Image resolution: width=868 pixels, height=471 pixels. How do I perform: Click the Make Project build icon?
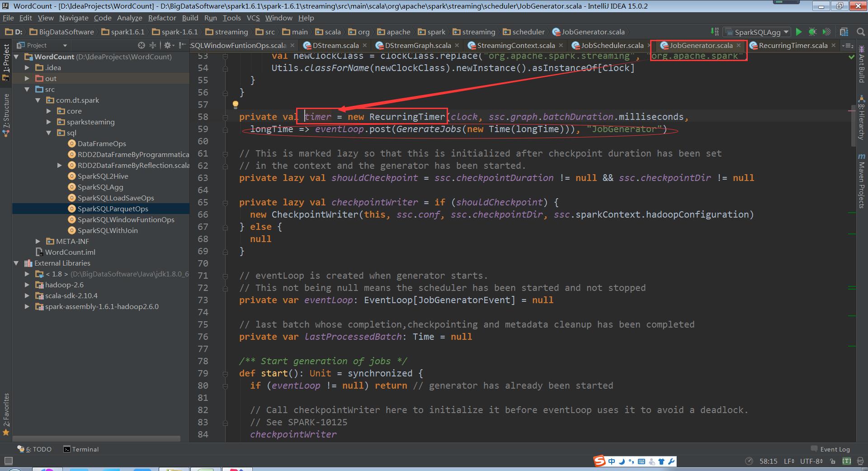pos(714,32)
